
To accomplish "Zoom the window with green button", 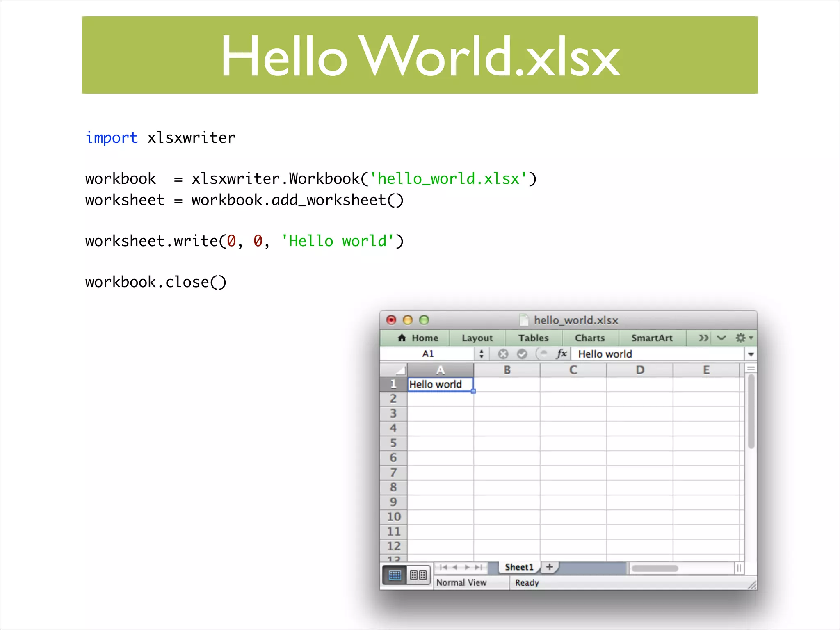I will point(424,320).
